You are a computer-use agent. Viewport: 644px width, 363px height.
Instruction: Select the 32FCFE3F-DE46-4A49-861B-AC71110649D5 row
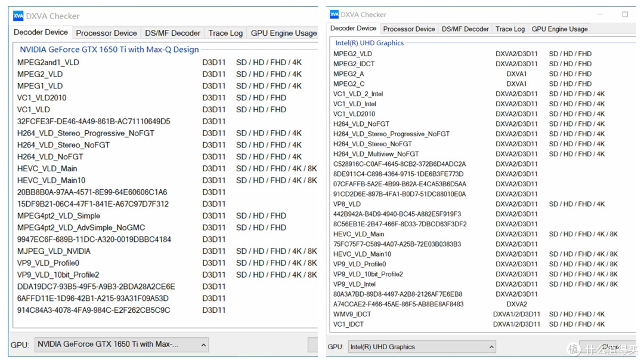click(x=122, y=122)
